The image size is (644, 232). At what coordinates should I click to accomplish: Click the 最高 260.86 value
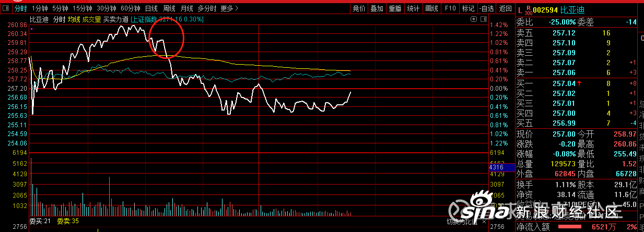(626, 144)
